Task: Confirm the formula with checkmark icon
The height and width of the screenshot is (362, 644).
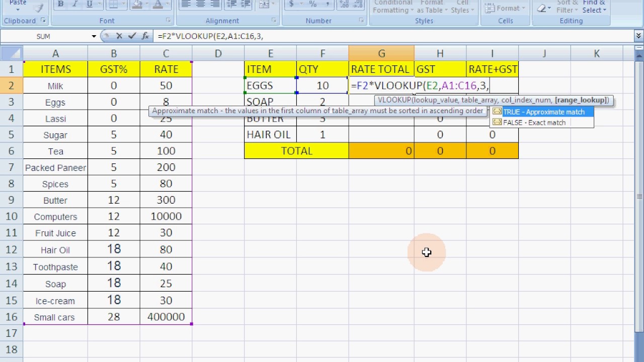Action: [x=132, y=36]
